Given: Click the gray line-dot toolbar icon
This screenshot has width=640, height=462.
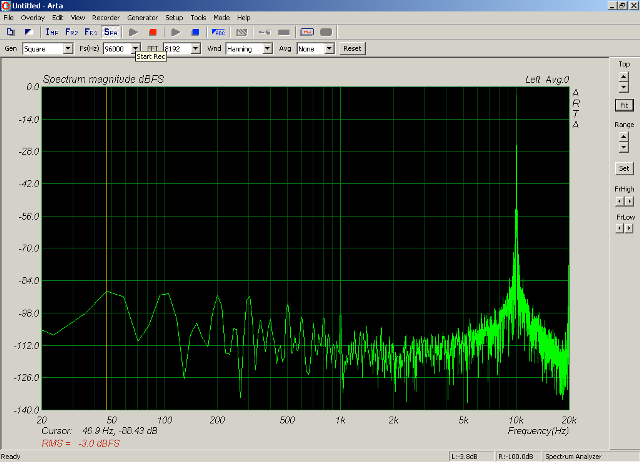Looking at the screenshot, I should coord(264,32).
